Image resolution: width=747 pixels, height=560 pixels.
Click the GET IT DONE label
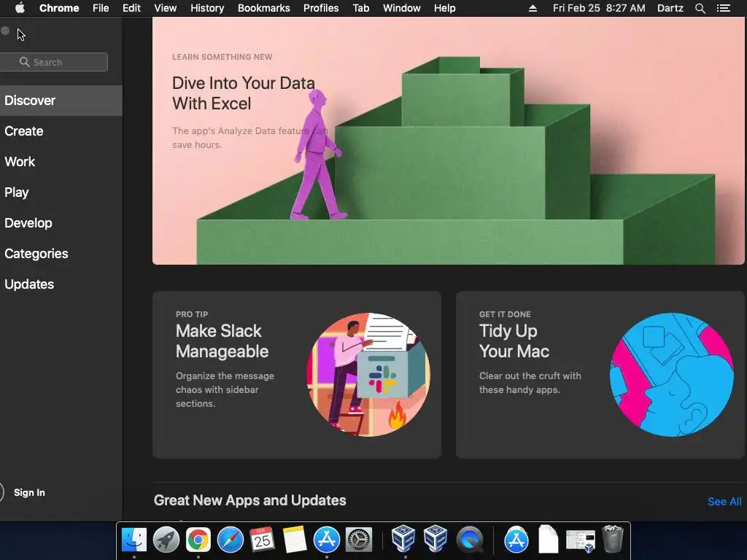click(505, 314)
